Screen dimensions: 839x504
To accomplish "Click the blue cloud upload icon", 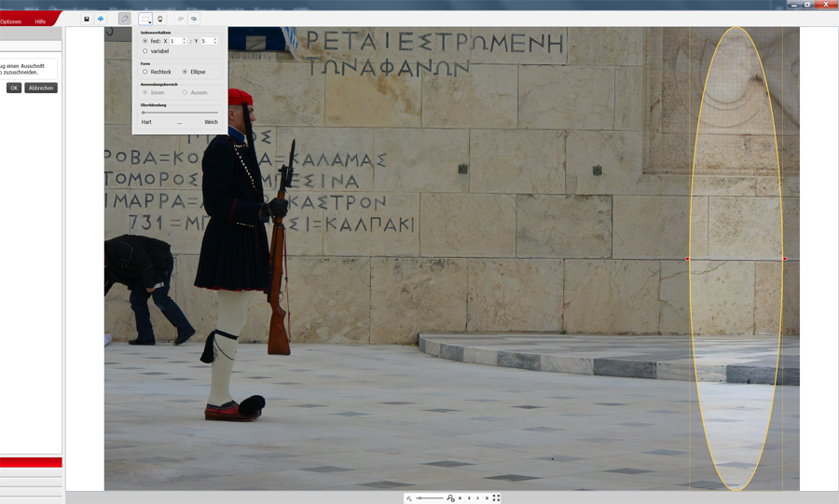I will coord(101,19).
